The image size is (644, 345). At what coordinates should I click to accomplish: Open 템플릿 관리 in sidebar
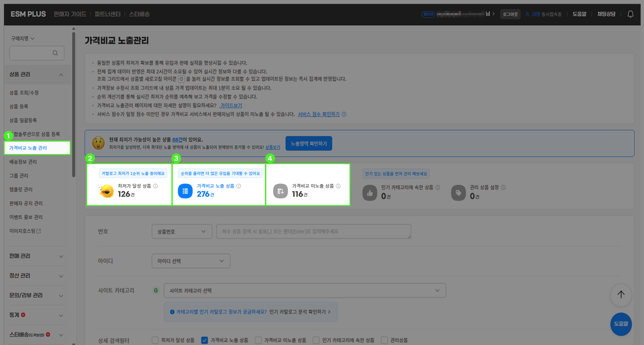[21, 189]
